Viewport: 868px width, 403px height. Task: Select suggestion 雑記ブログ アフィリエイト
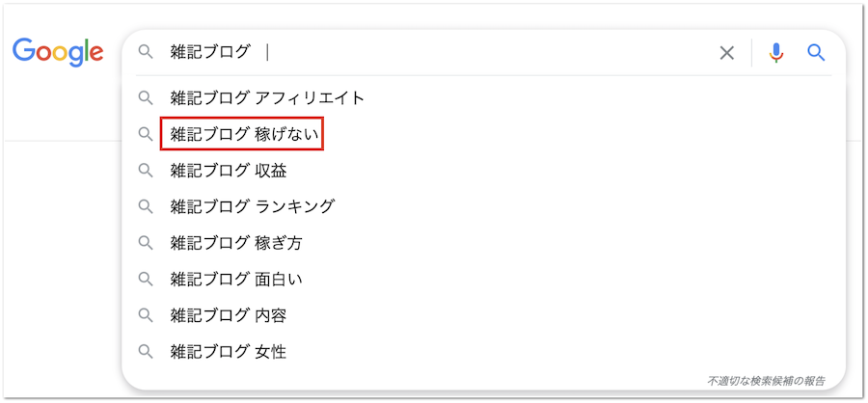[267, 97]
